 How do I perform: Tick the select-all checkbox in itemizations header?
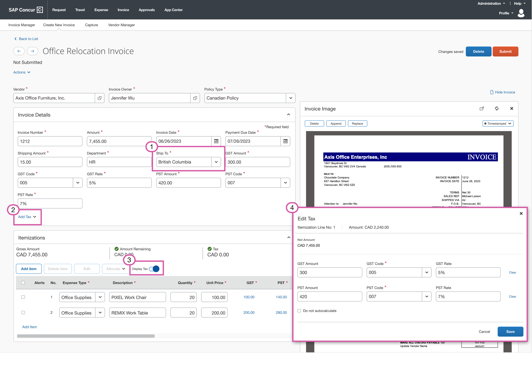23,283
